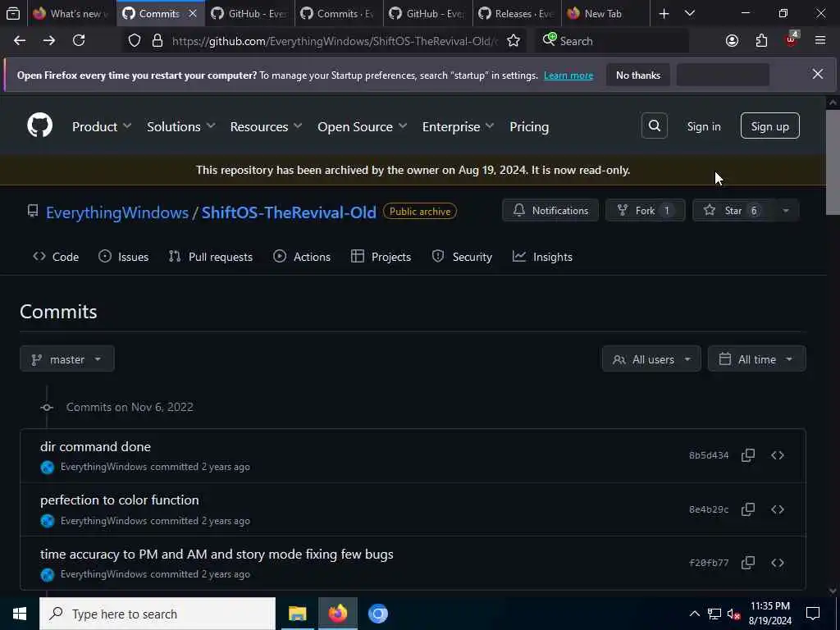The width and height of the screenshot is (840, 630).
Task: Click the Windows taskbar search field
Action: 157,614
